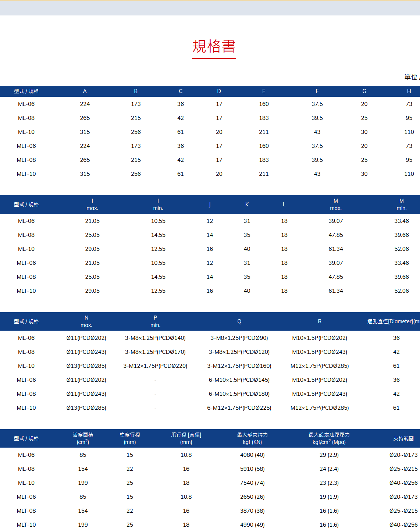The width and height of the screenshot is (420, 530).
Task: Select the 7540 (74) clamping force cell
Action: [x=252, y=483]
